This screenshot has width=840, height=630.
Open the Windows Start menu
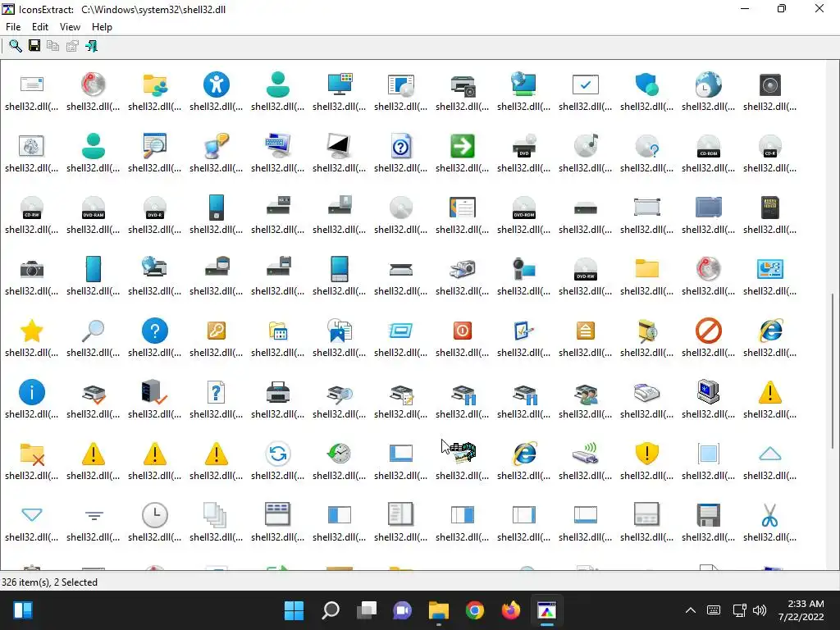pos(294,610)
